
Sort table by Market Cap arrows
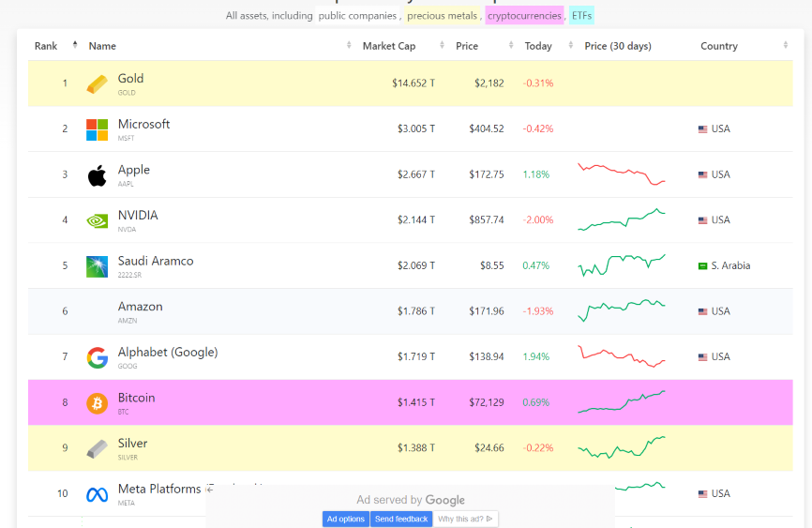tap(442, 45)
